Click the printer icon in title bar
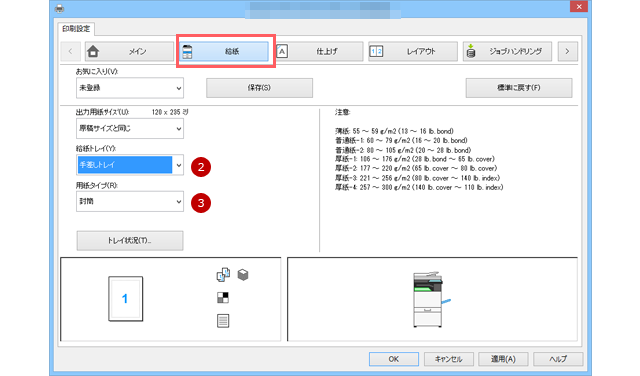640x376 pixels. (x=59, y=8)
